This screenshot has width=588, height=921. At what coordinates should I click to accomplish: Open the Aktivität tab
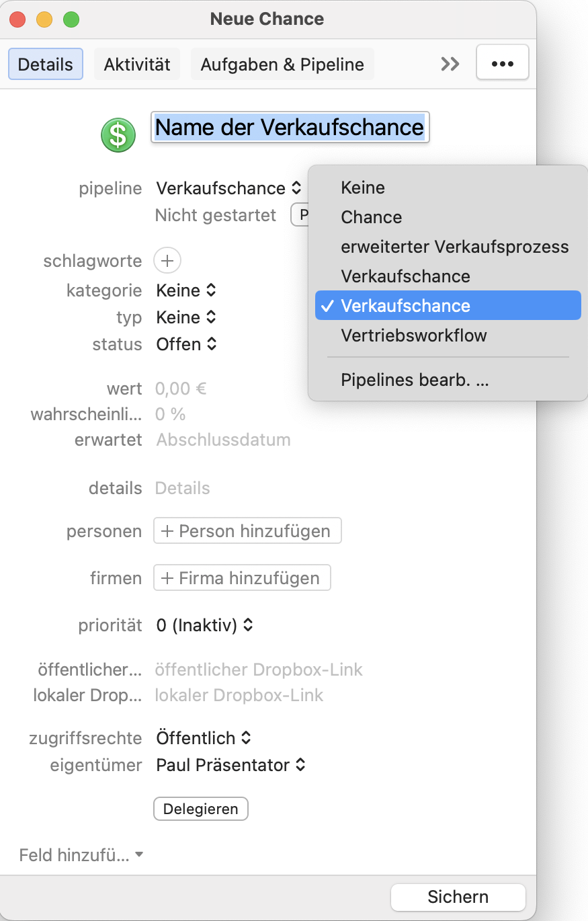pyautogui.click(x=137, y=65)
